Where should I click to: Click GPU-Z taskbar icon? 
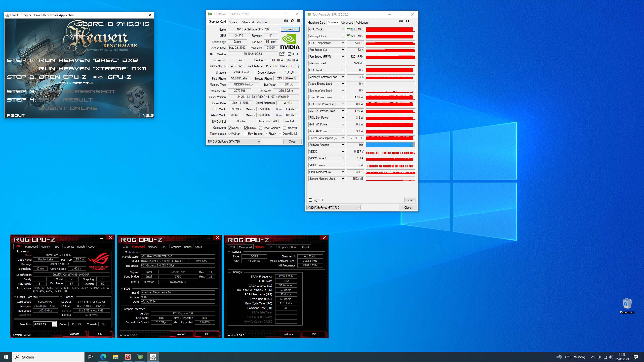[140, 357]
